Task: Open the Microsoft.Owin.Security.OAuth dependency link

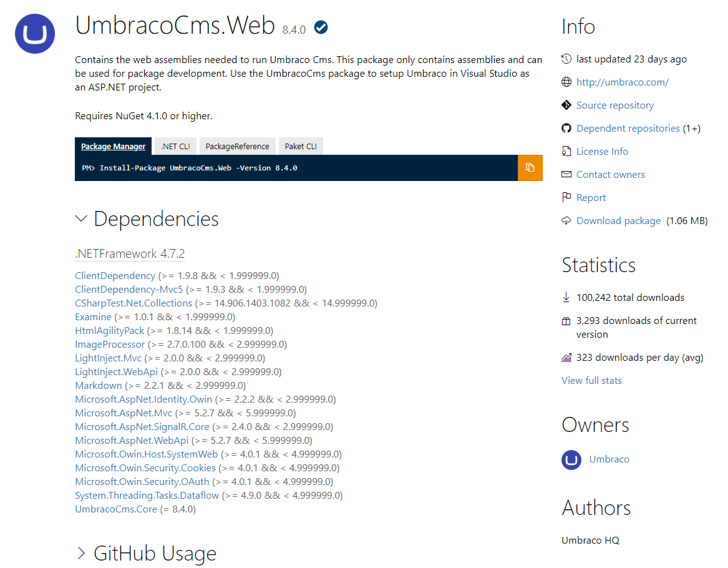Action: click(x=142, y=482)
